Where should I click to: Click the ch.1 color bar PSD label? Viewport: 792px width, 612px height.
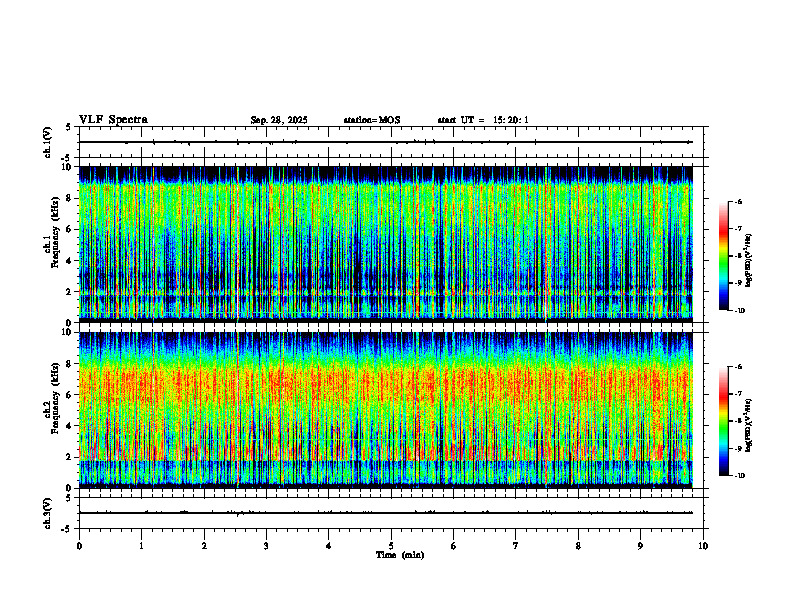(x=749, y=260)
